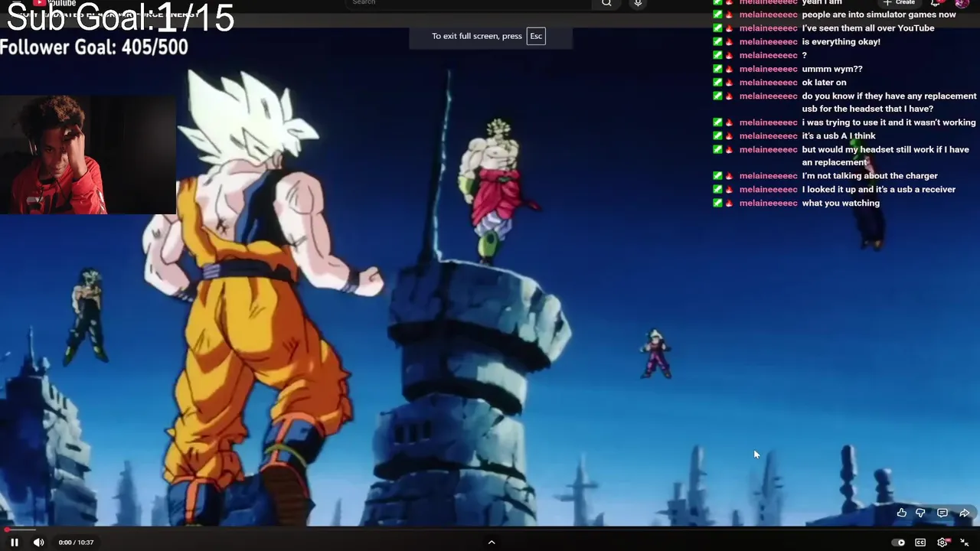Exit full screen with the shrink icon
This screenshot has width=980, height=551.
pyautogui.click(x=965, y=543)
